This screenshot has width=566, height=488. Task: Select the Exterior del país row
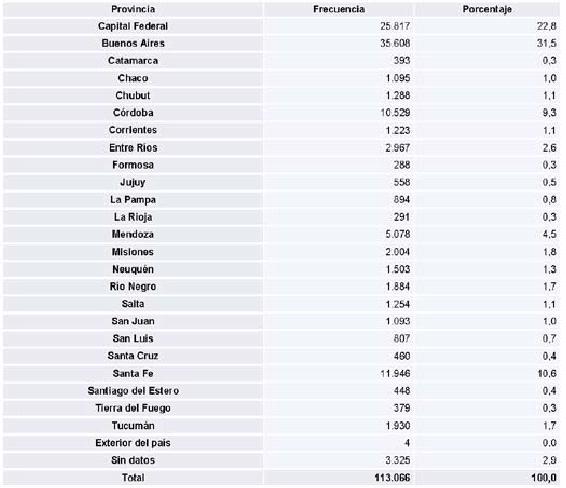282,443
